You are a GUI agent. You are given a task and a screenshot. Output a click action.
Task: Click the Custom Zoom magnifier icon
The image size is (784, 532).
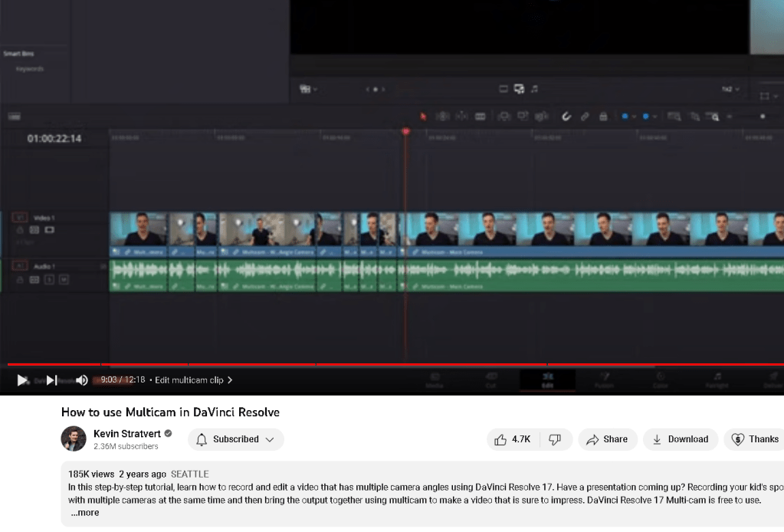tap(713, 117)
